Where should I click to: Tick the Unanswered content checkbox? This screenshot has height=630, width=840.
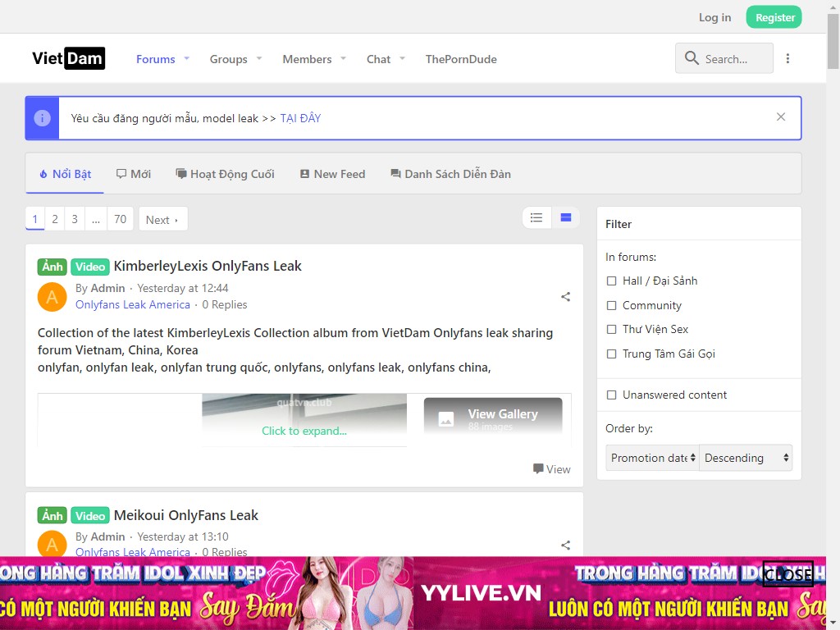[611, 395]
